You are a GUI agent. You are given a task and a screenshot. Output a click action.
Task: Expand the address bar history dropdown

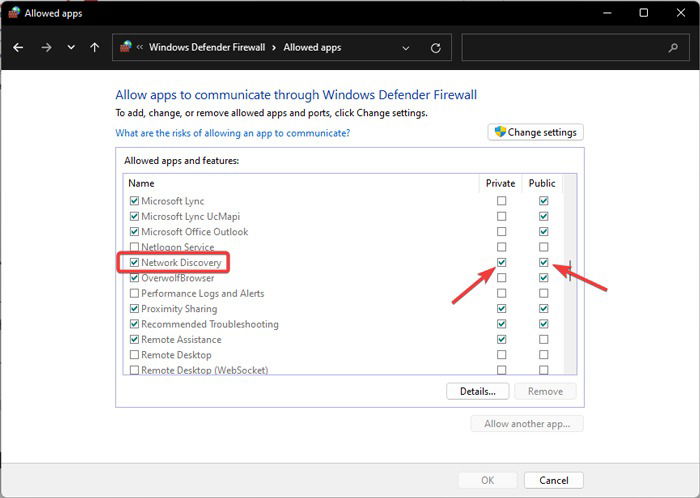405,48
